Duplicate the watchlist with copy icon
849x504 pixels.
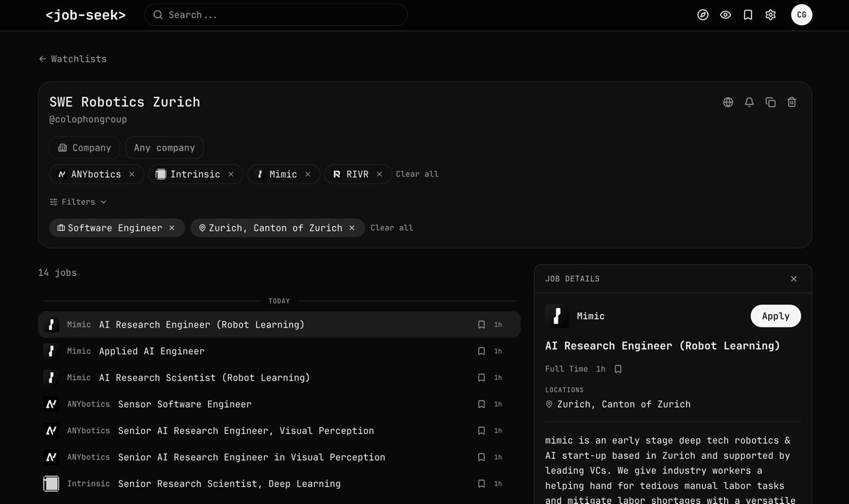(771, 102)
